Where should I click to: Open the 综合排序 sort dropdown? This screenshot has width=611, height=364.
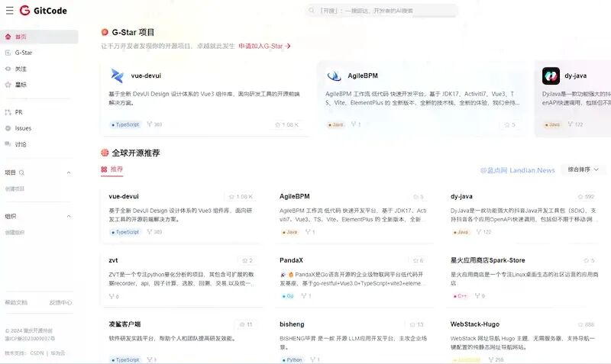pyautogui.click(x=583, y=169)
